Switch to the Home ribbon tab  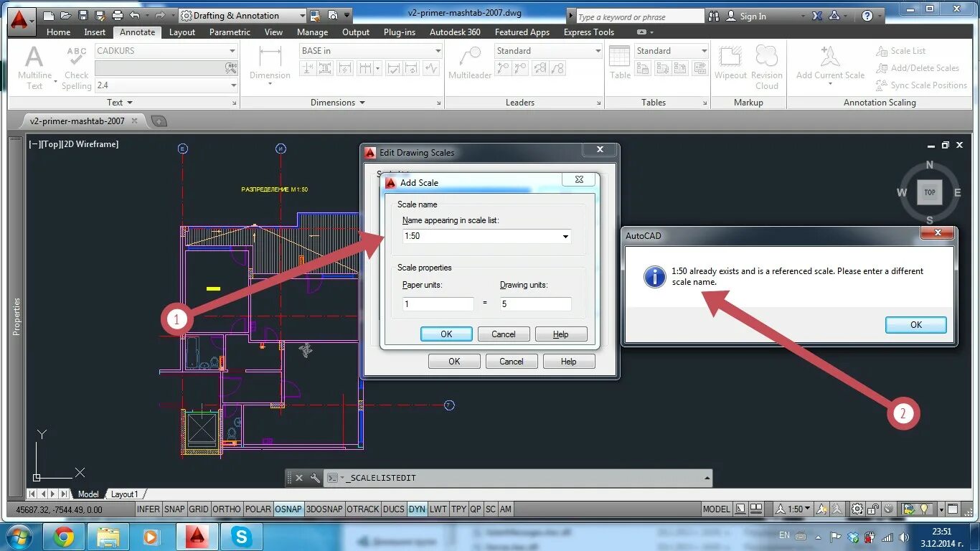59,32
